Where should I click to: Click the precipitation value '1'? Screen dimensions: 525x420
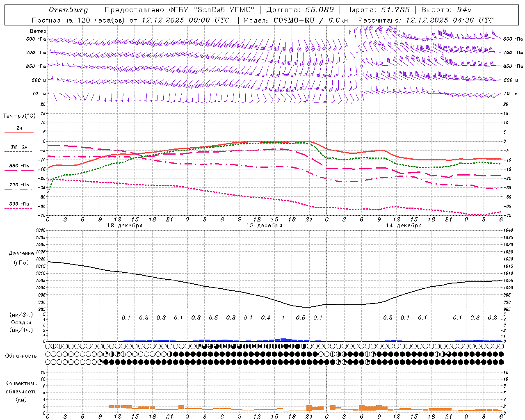click(x=283, y=318)
